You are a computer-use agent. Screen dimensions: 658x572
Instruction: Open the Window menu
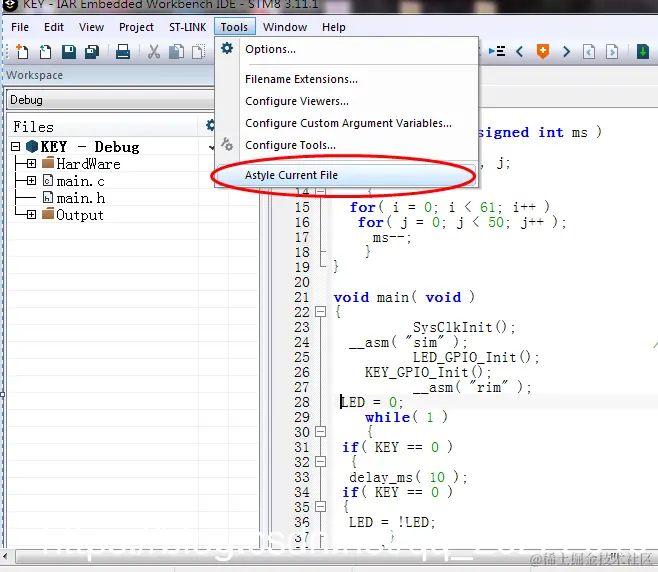pyautogui.click(x=285, y=27)
